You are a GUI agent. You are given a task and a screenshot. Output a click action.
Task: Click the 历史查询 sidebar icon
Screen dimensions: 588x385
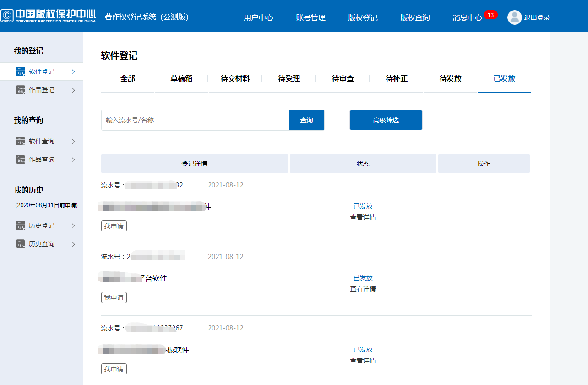click(x=21, y=244)
